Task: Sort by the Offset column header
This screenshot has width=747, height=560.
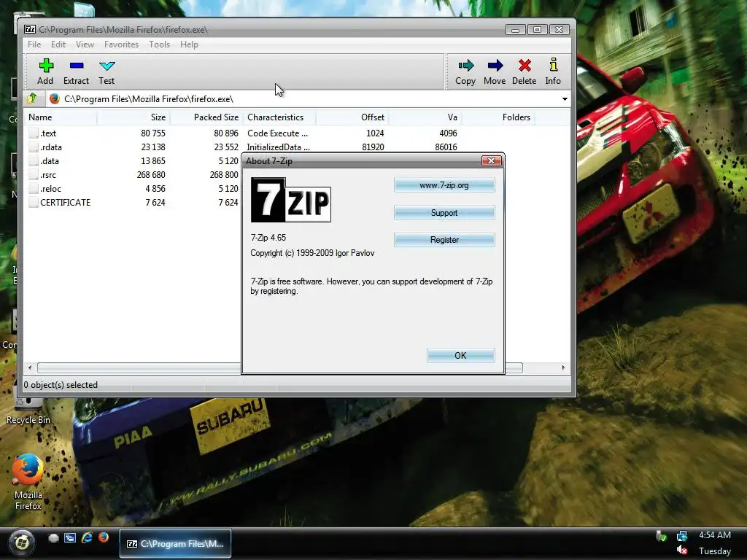Action: (352, 117)
